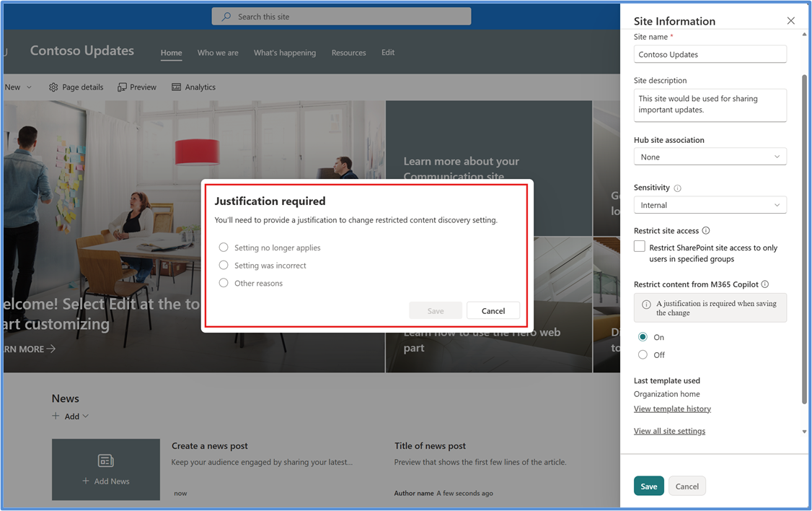Close the Site Information panel

coord(790,21)
